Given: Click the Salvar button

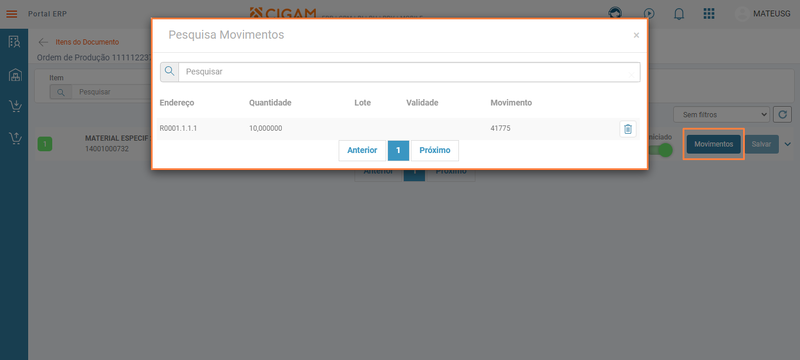Looking at the screenshot, I should pyautogui.click(x=761, y=144).
